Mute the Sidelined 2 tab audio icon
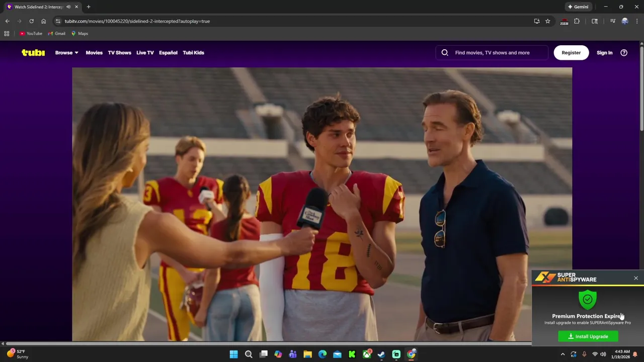The image size is (644, 362). tap(68, 7)
